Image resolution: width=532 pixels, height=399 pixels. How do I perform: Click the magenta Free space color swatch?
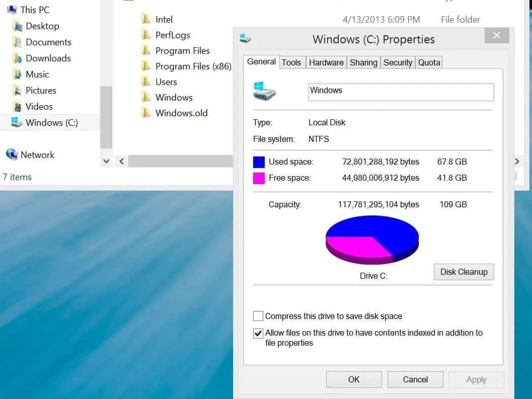pos(259,178)
